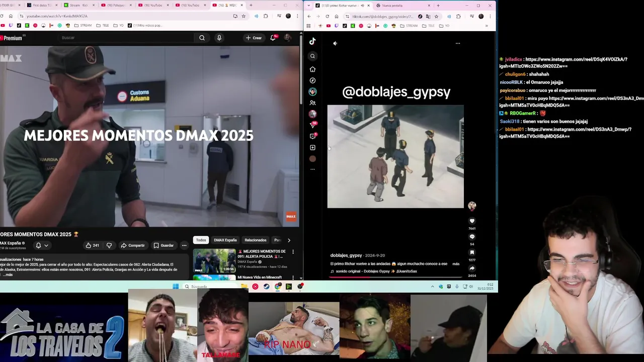Expand TikTok description with más
The width and height of the screenshot is (644, 362).
[x=456, y=263]
